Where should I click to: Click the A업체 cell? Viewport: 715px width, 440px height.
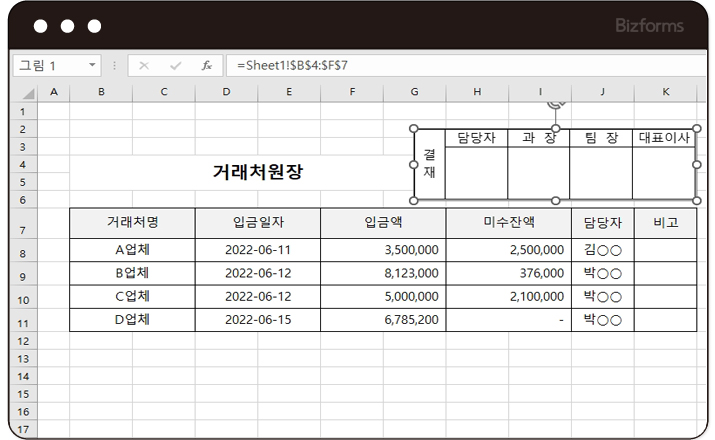132,250
